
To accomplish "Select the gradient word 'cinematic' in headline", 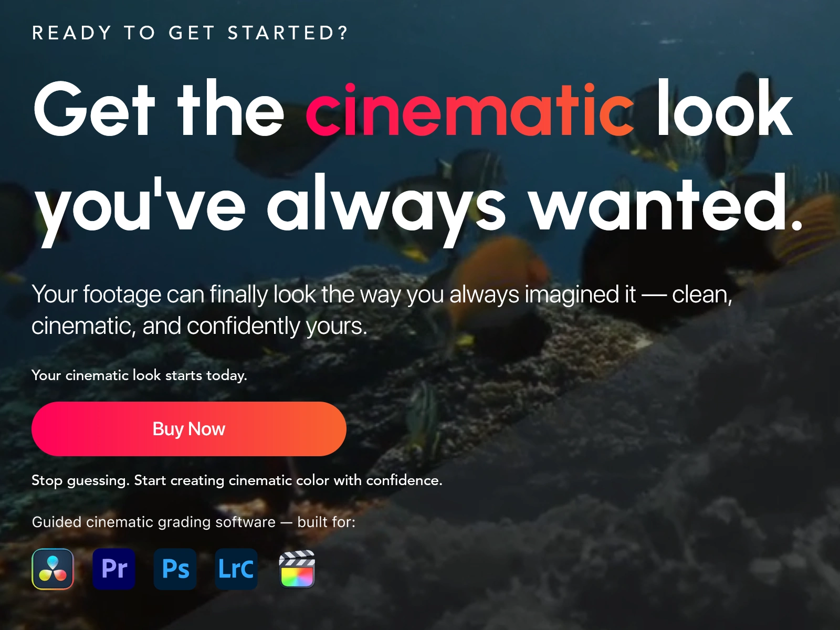I will pos(470,109).
